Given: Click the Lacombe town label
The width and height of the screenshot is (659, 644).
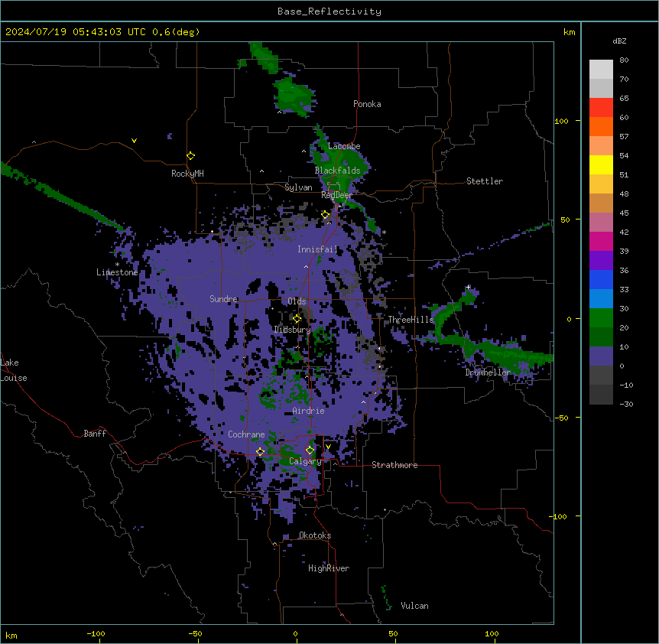Looking at the screenshot, I should point(344,146).
